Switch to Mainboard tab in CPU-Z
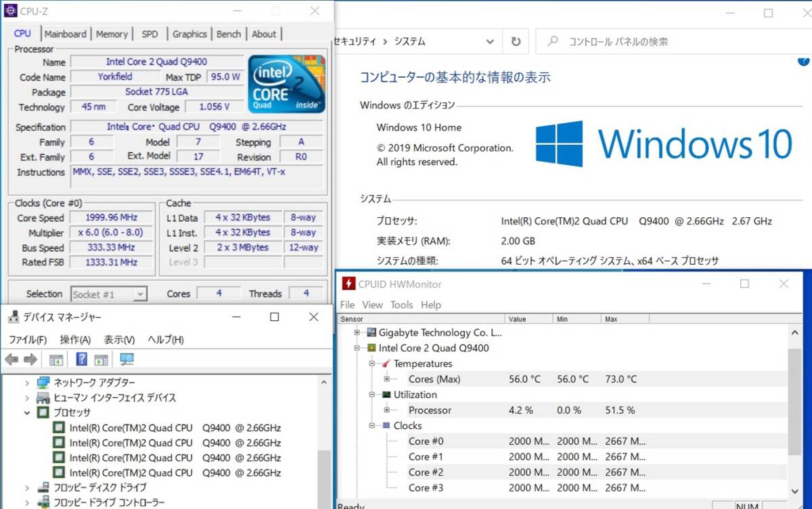This screenshot has width=812, height=509. tap(66, 34)
